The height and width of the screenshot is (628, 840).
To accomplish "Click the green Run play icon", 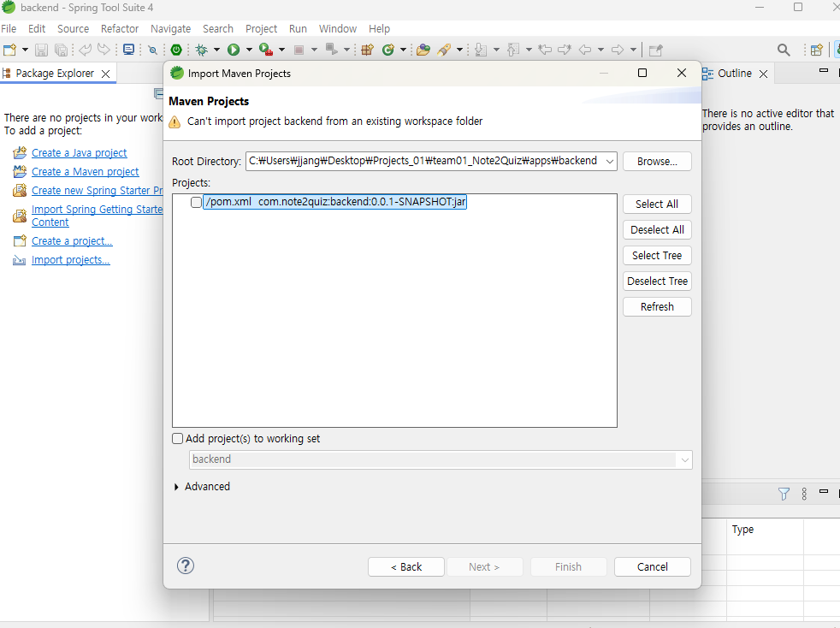I will pos(234,50).
